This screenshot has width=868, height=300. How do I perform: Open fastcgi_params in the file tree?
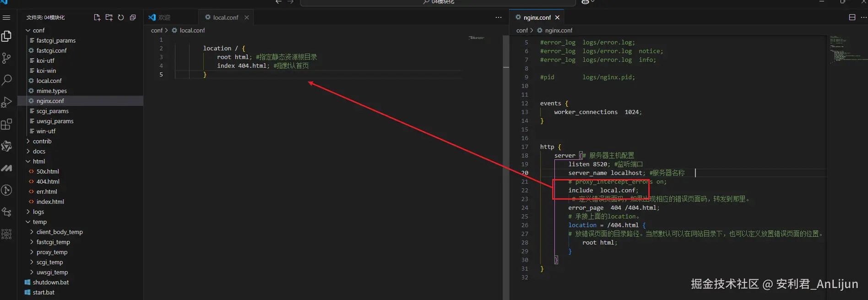[x=56, y=40]
